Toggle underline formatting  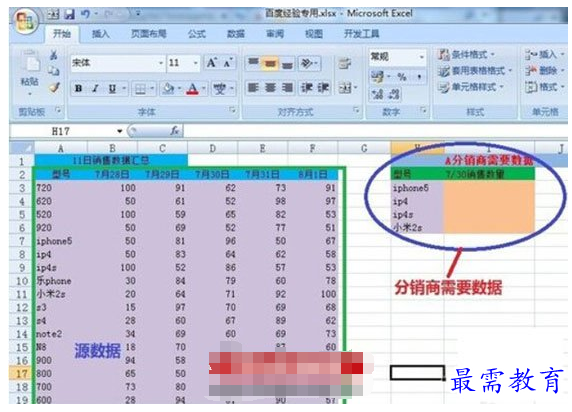pyautogui.click(x=112, y=88)
